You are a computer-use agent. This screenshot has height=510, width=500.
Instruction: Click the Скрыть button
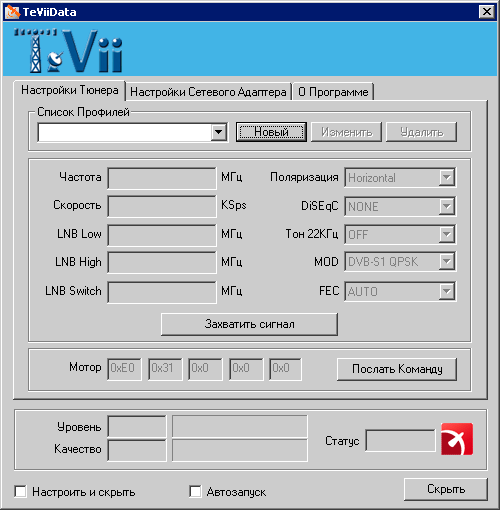tap(446, 489)
